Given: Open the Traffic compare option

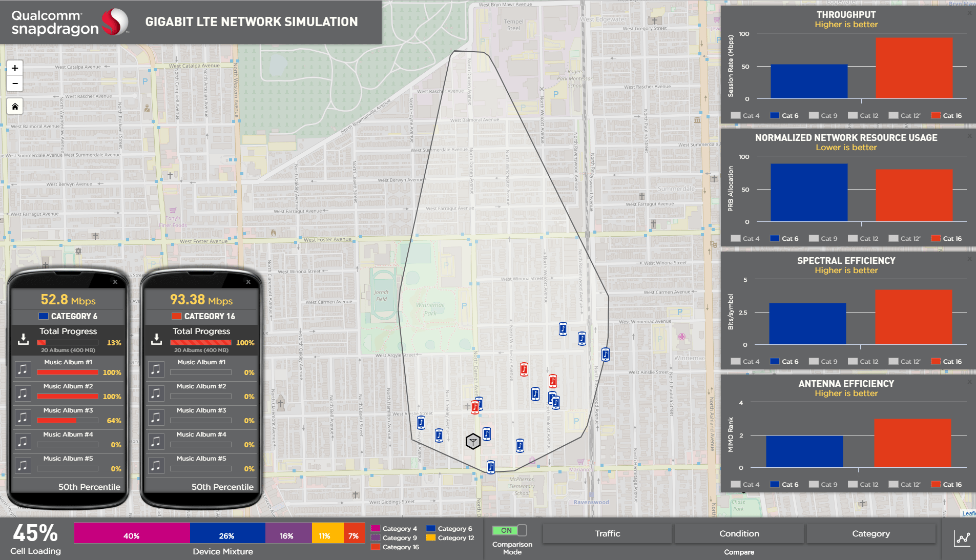Looking at the screenshot, I should point(607,534).
